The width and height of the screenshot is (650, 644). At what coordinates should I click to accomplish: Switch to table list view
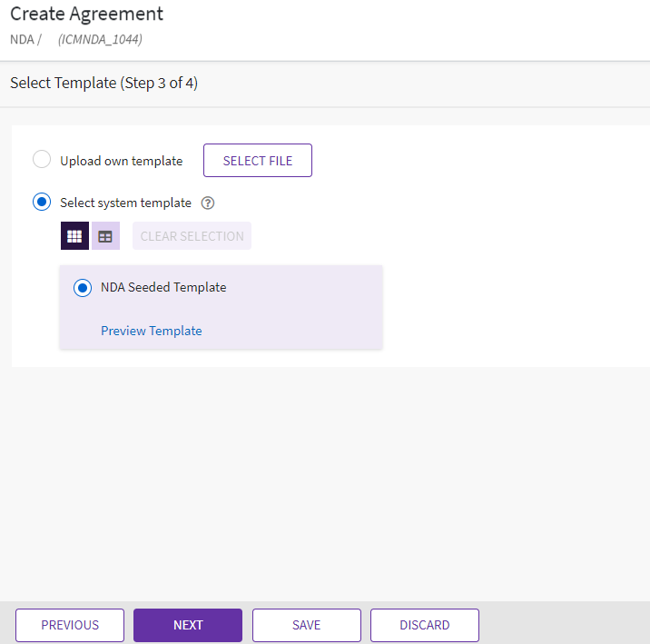tap(105, 236)
